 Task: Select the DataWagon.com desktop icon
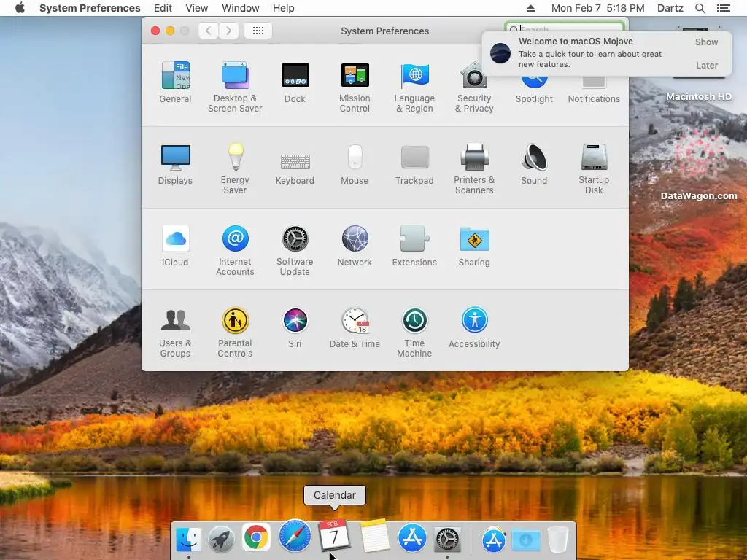(x=699, y=164)
